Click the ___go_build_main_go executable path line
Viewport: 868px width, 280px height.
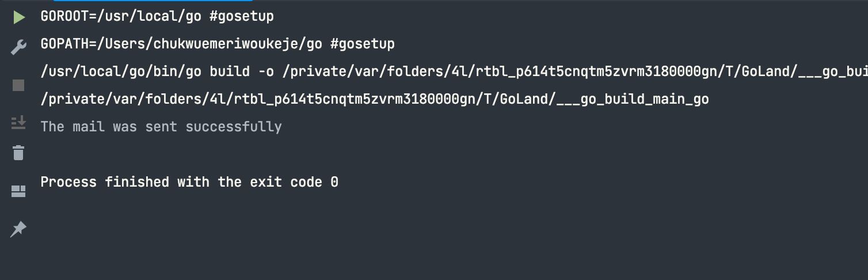tap(375, 100)
